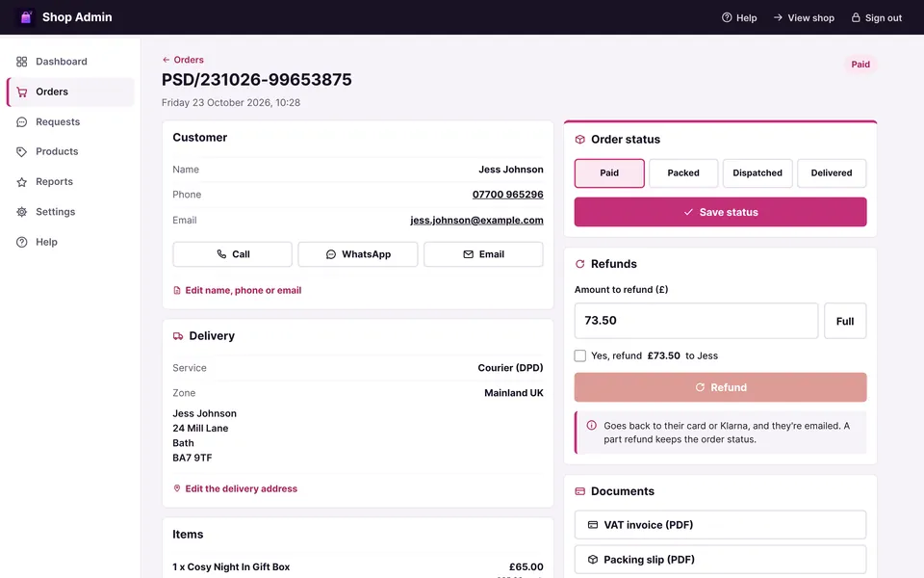Set order status to Paid
The height and width of the screenshot is (578, 924).
[x=609, y=173]
